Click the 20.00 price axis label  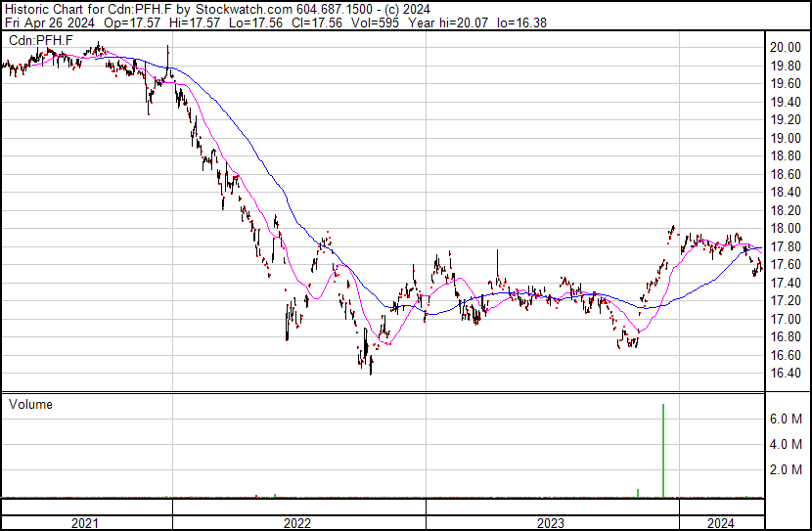coord(786,47)
